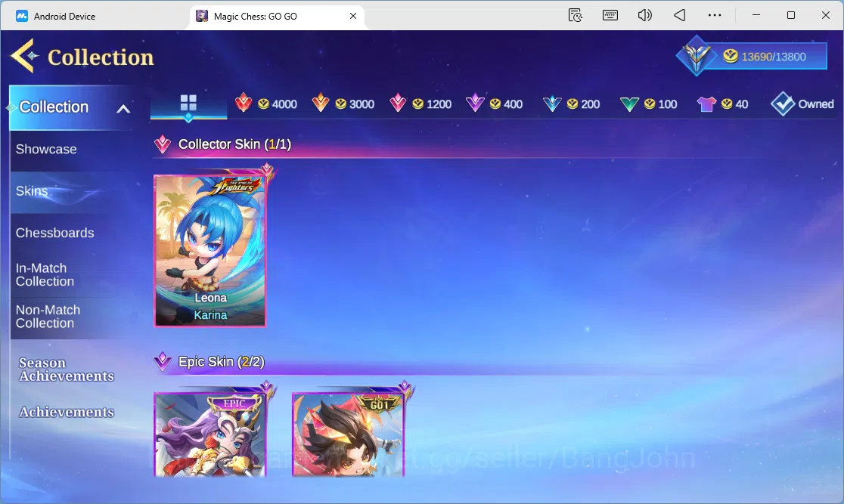Filter by 40 point shirt tier
Viewport: 844px width, 504px height.
723,104
